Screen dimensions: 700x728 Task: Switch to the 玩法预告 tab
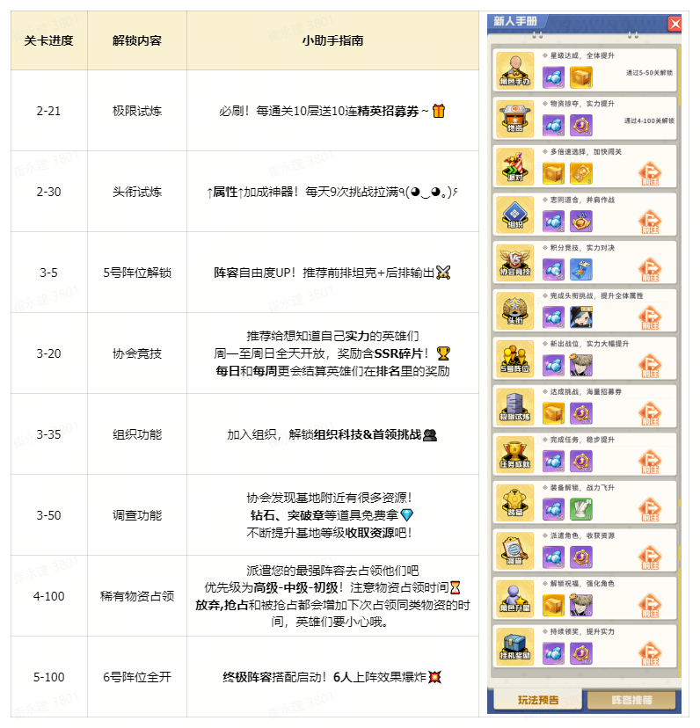pos(538,700)
